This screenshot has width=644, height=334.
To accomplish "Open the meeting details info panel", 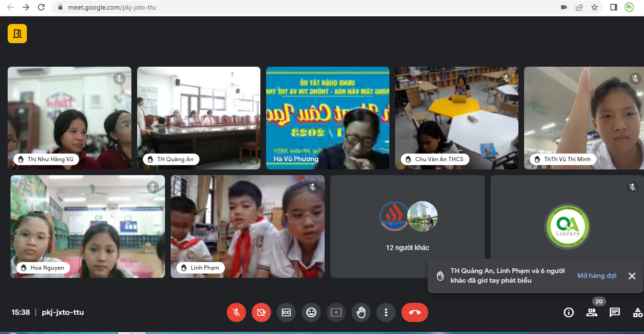I will pyautogui.click(x=569, y=312).
